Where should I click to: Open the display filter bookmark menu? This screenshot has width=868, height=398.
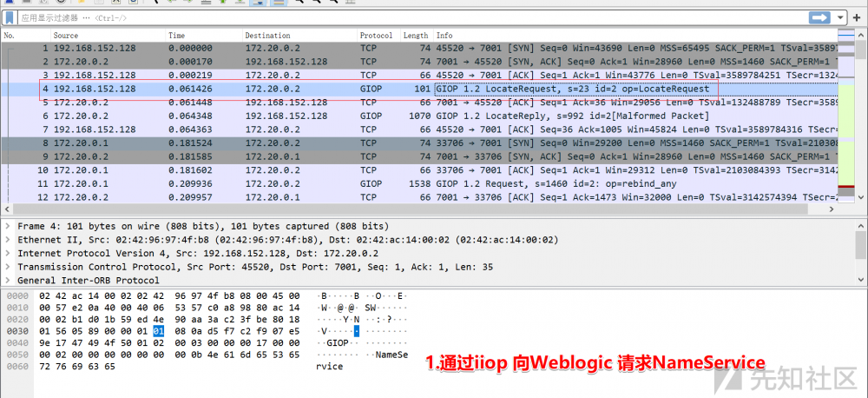click(9, 17)
